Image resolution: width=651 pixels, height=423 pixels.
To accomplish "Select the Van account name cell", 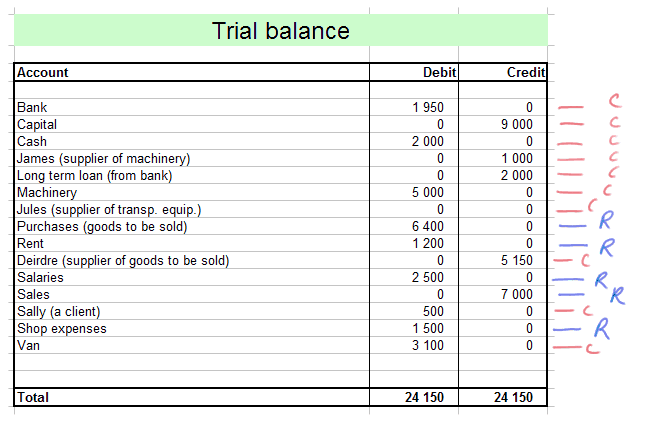I will point(192,345).
